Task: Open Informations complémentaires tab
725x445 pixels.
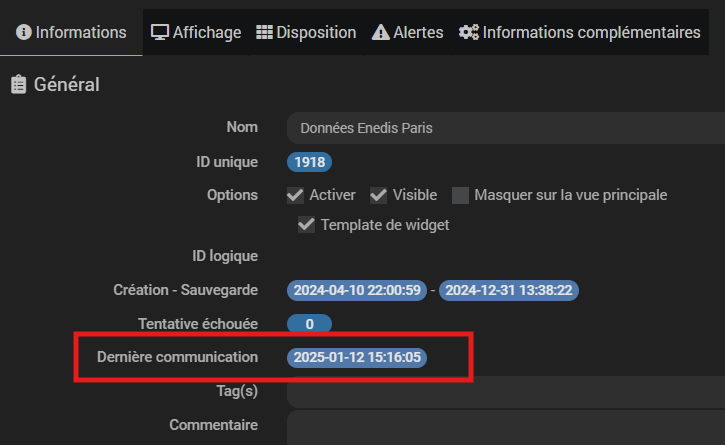Action: (x=591, y=33)
